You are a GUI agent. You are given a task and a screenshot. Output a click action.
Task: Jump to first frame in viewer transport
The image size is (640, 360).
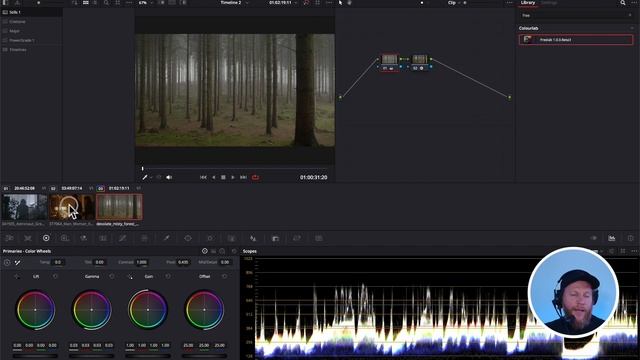[x=203, y=177]
